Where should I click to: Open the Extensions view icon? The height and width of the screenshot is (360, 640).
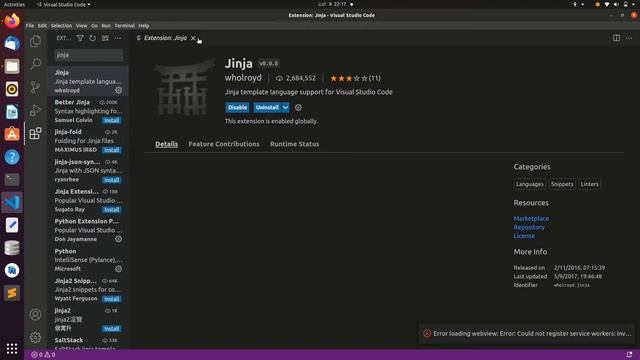[36, 133]
